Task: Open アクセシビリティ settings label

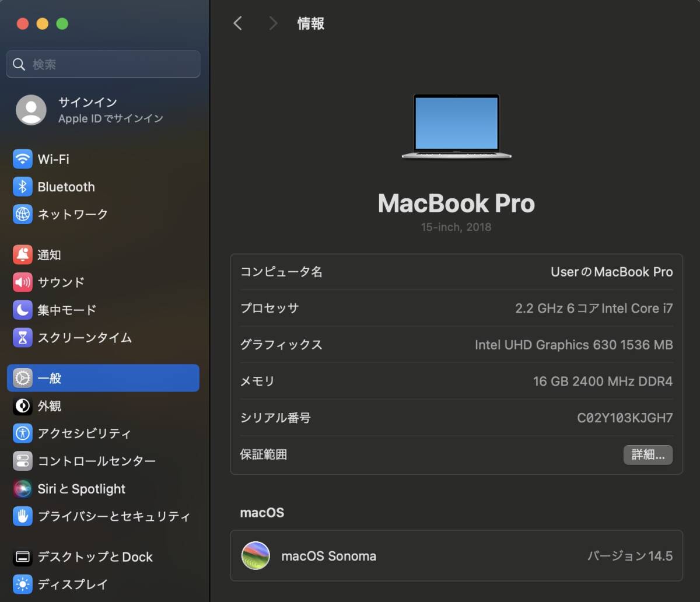Action: tap(85, 433)
